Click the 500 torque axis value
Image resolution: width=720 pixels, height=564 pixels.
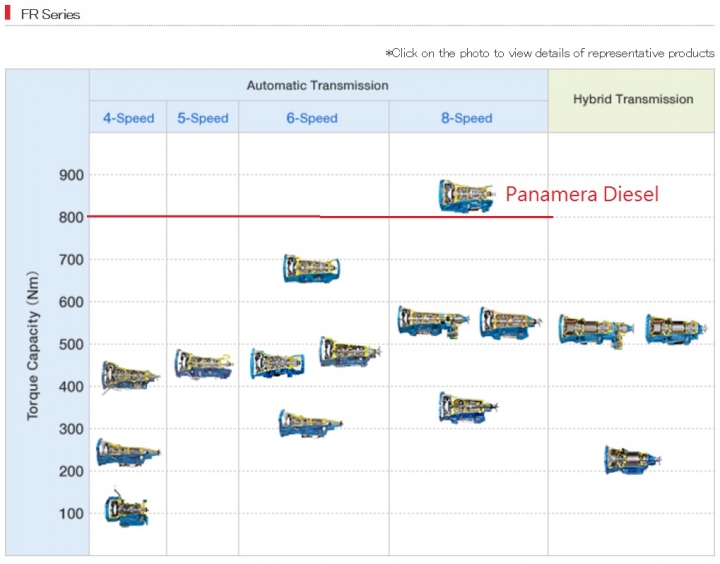[71, 344]
